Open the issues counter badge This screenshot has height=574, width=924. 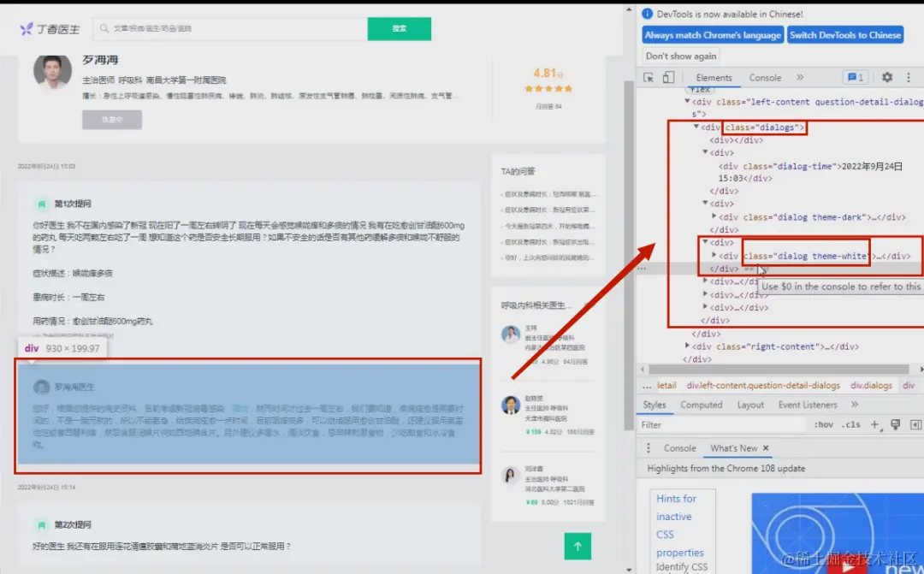[x=855, y=77]
